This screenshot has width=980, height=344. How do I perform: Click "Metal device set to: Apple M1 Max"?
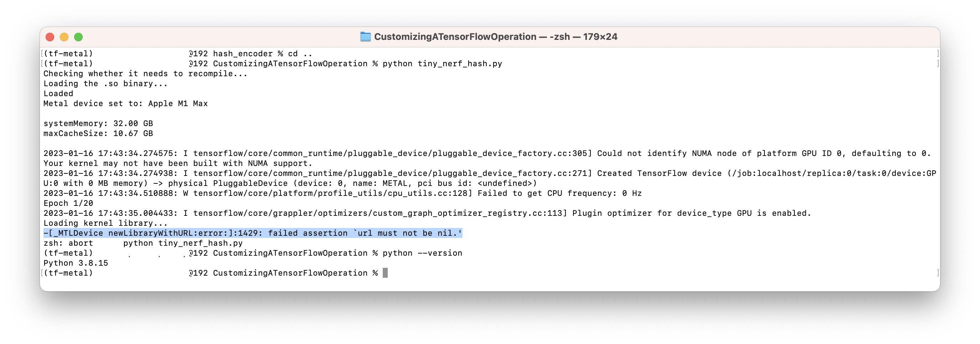click(x=125, y=103)
